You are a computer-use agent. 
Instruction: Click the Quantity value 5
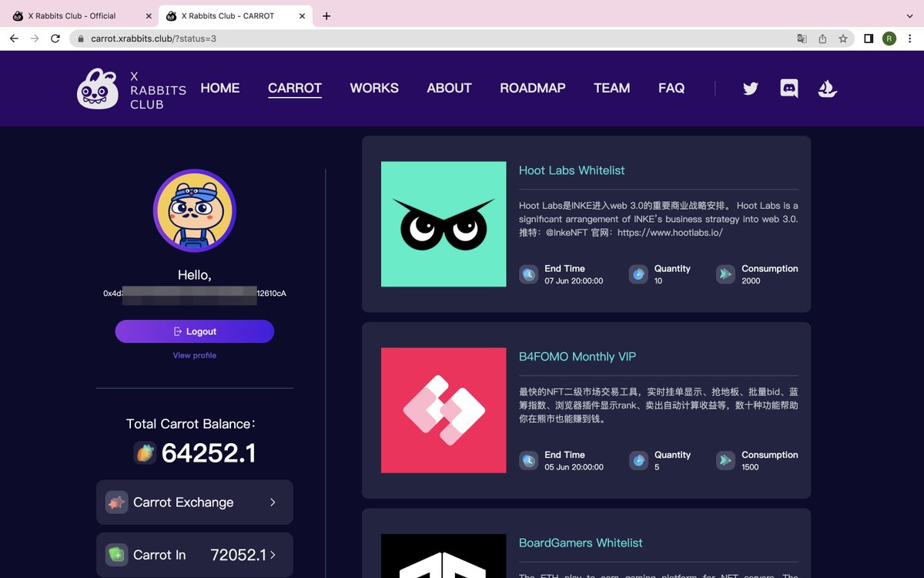tap(657, 468)
